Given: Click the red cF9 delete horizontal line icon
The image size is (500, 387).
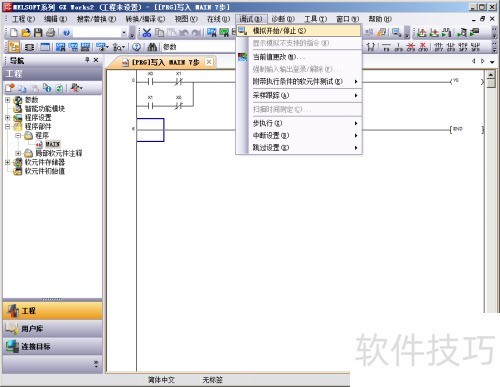Looking at the screenshot, I should [411, 47].
